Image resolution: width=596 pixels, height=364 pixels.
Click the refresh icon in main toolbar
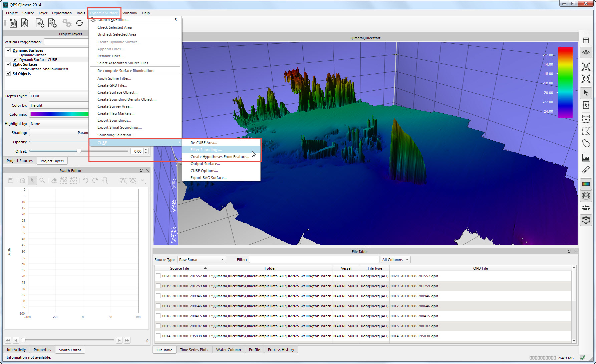coord(79,23)
